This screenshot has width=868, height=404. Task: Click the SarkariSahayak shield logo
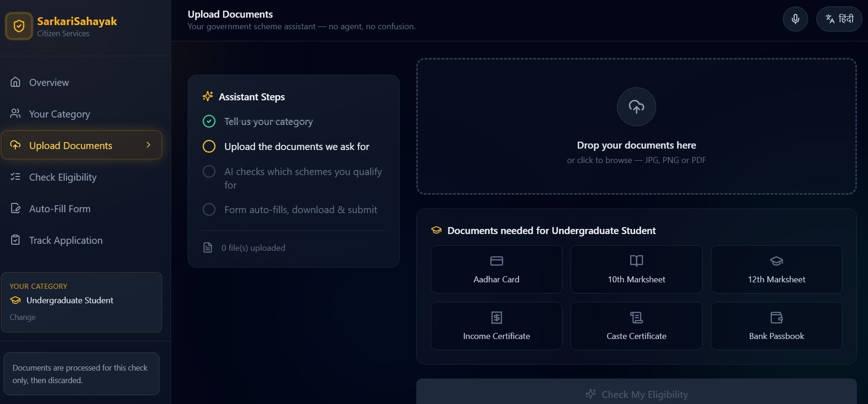[x=19, y=26]
